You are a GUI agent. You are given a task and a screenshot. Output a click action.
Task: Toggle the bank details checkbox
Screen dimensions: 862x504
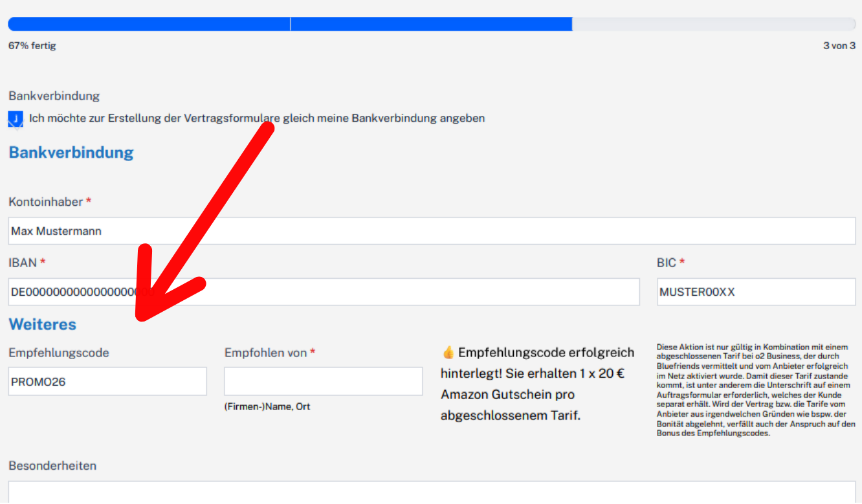(x=16, y=119)
